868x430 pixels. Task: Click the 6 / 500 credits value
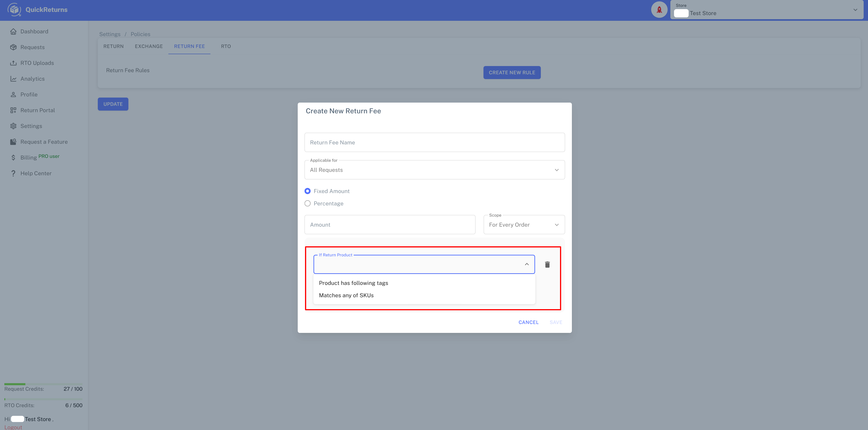point(74,405)
